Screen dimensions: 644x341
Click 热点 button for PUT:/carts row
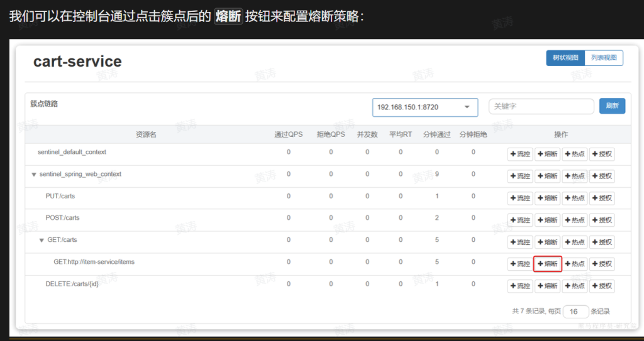point(574,198)
